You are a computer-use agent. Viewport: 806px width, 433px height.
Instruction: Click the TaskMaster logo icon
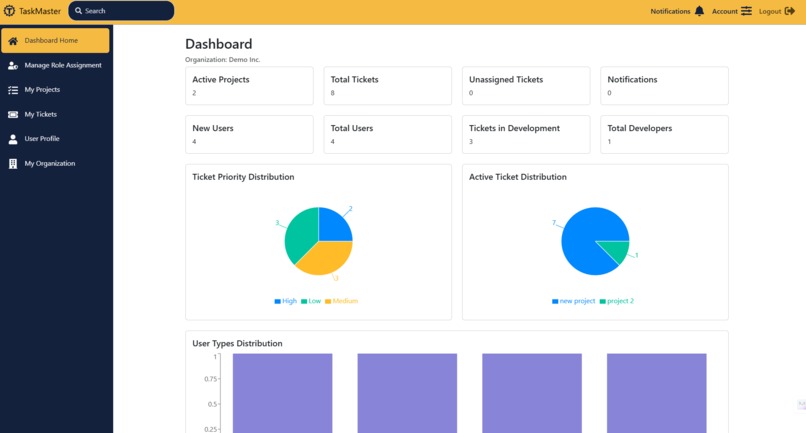[x=9, y=11]
